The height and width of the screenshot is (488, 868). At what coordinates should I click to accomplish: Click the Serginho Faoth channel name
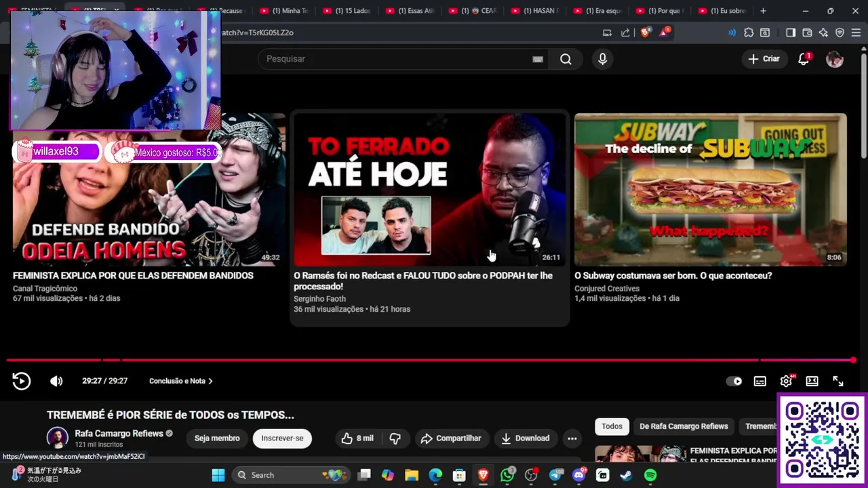point(319,299)
